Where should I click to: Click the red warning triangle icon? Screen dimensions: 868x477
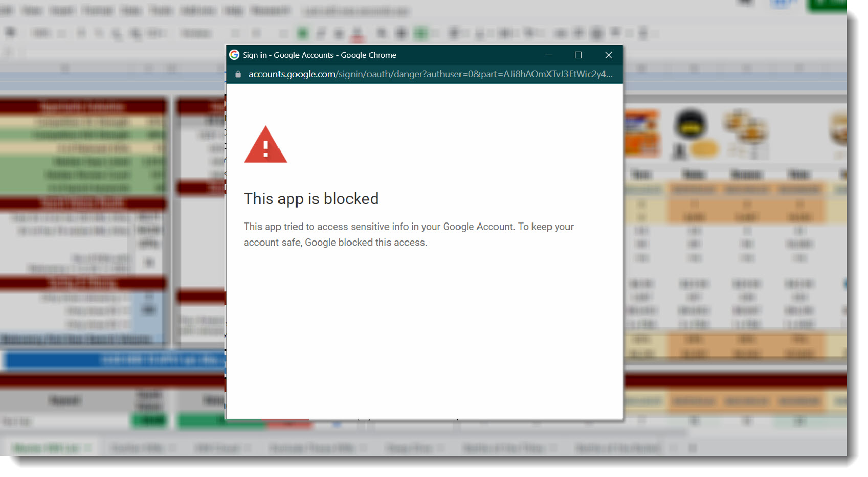tap(265, 145)
